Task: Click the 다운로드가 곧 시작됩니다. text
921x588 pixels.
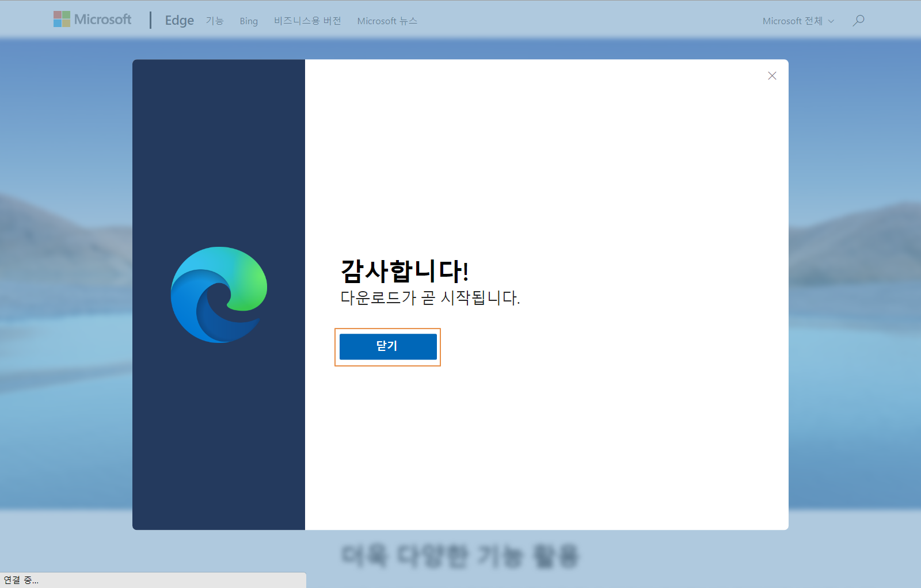Action: coord(430,298)
